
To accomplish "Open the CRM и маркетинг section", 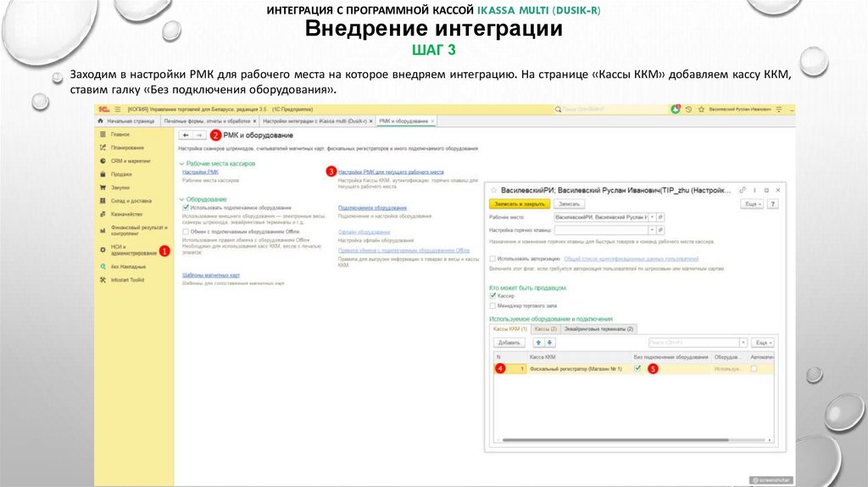I will 130,160.
